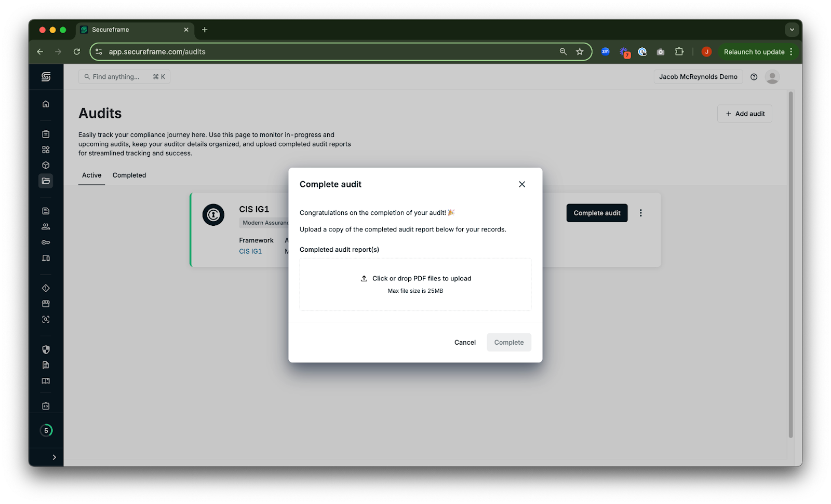This screenshot has height=504, width=831.
Task: Open the three-dot menu on the audit card
Action: click(640, 213)
